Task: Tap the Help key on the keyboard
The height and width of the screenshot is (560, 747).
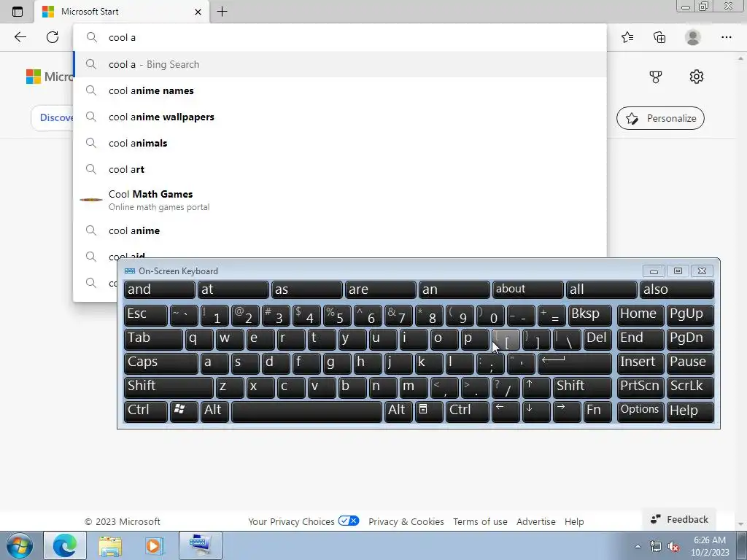Action: (690, 411)
